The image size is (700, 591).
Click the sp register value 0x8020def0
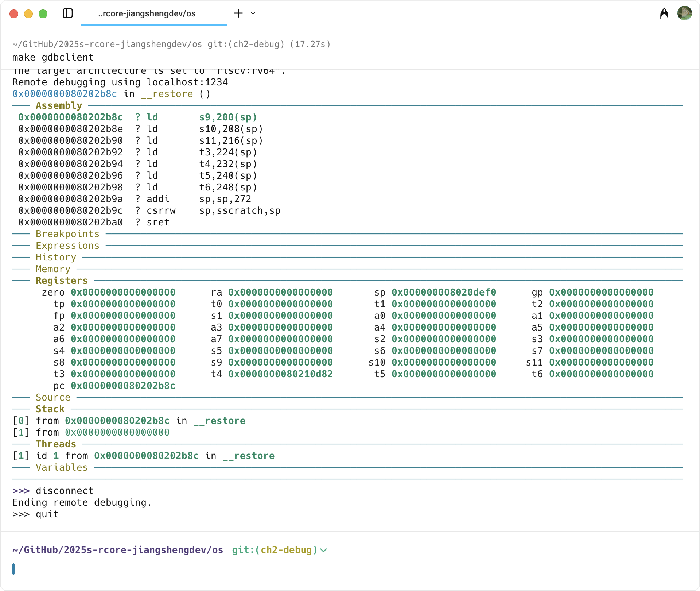(444, 292)
